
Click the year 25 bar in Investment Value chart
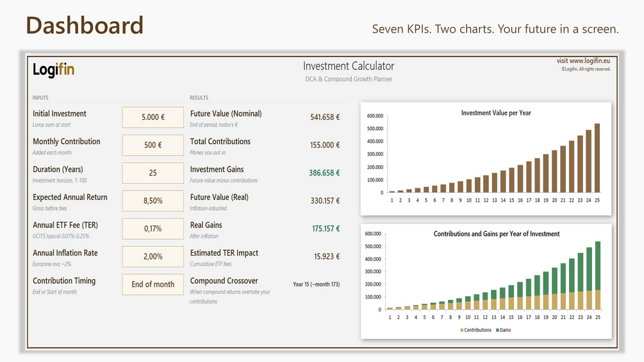click(x=597, y=158)
